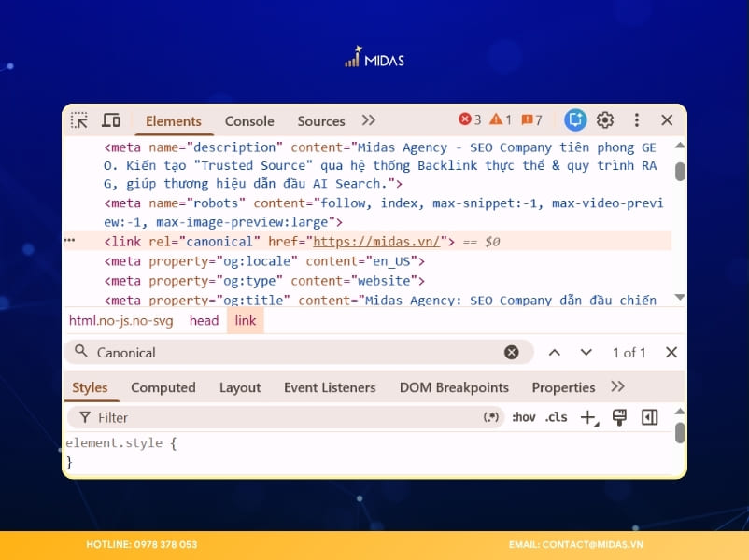Show more DevTools tabs chevron
This screenshot has height=560, width=749.
[x=368, y=119]
